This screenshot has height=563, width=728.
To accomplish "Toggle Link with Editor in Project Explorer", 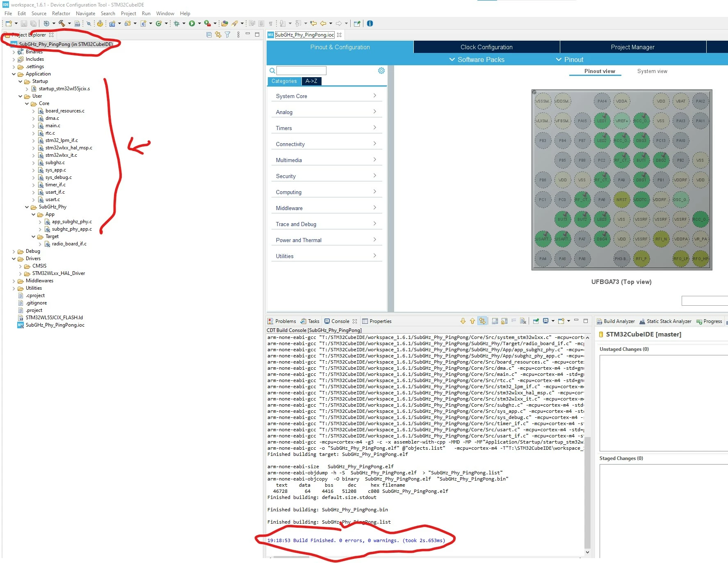I will [218, 35].
